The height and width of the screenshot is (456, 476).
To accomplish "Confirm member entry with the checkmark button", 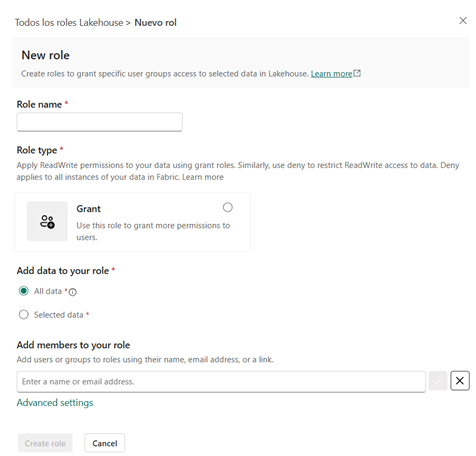I will click(438, 381).
